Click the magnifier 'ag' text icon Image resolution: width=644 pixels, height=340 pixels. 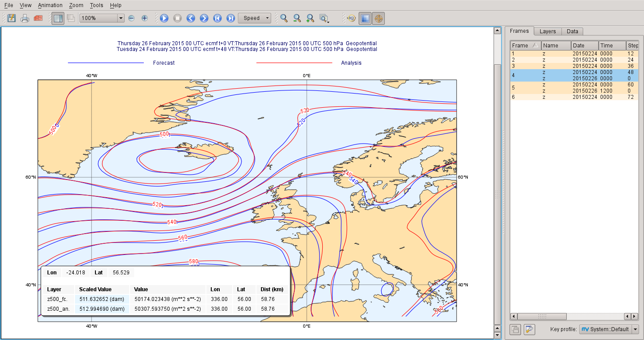pyautogui.click(x=351, y=18)
